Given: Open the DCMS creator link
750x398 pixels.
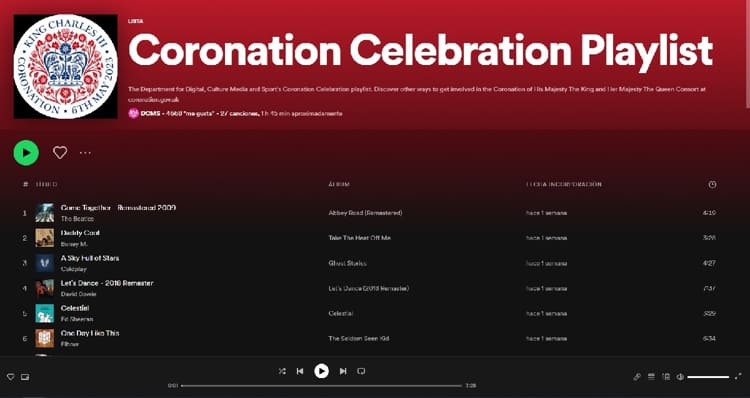Looking at the screenshot, I should (x=151, y=113).
